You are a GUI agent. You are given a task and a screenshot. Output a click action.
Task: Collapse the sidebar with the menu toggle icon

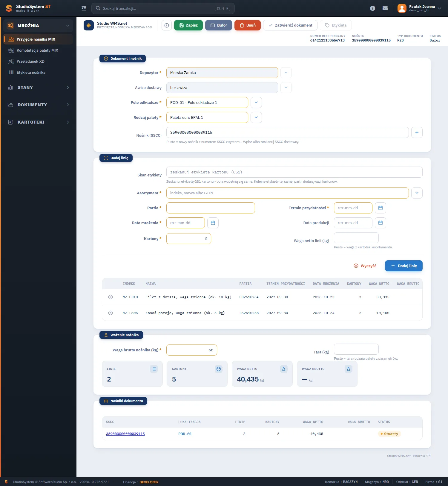(x=84, y=8)
